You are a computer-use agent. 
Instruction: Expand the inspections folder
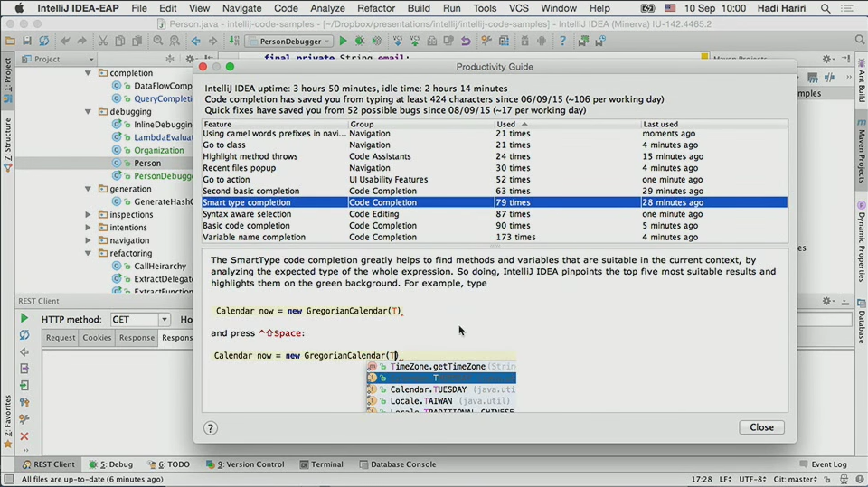88,215
